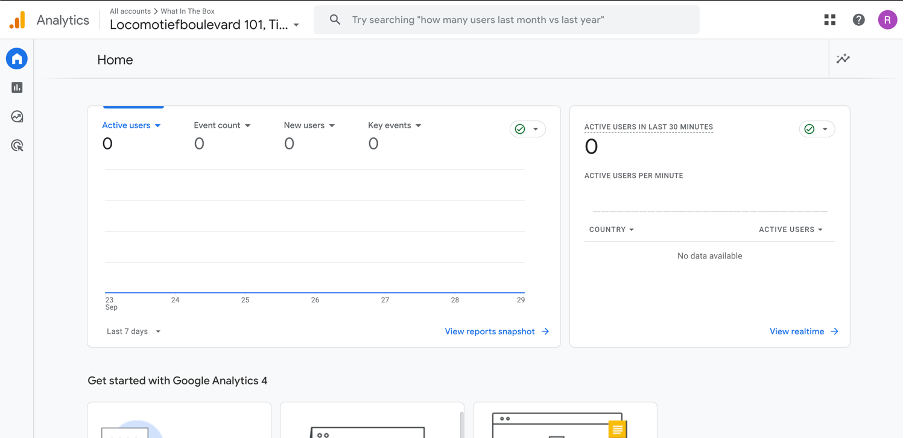Screen dimensions: 904x438
Task: Click the Help question mark icon
Action: tap(858, 20)
